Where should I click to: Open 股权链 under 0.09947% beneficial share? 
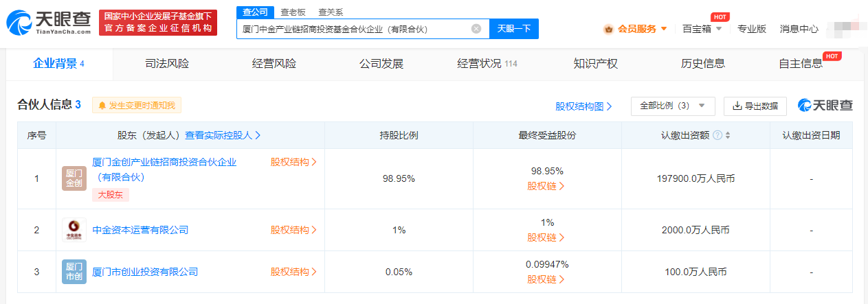546,279
